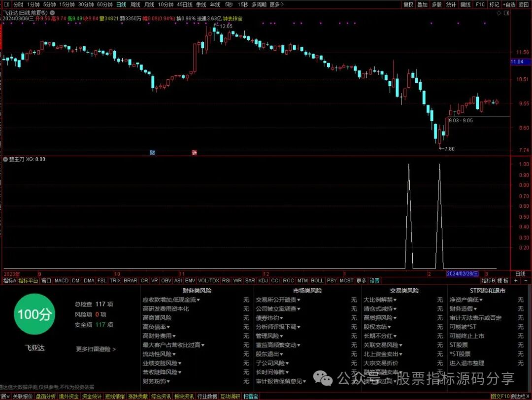The image size is (532, 400).
Task: Click the 财 marker icon on the chart
Action: click(152, 153)
